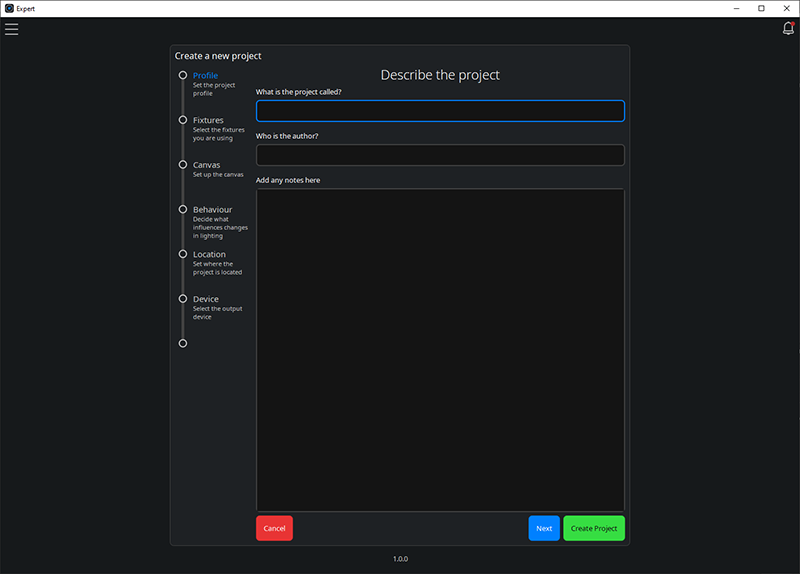
Task: Select the Location step circle
Action: point(182,254)
